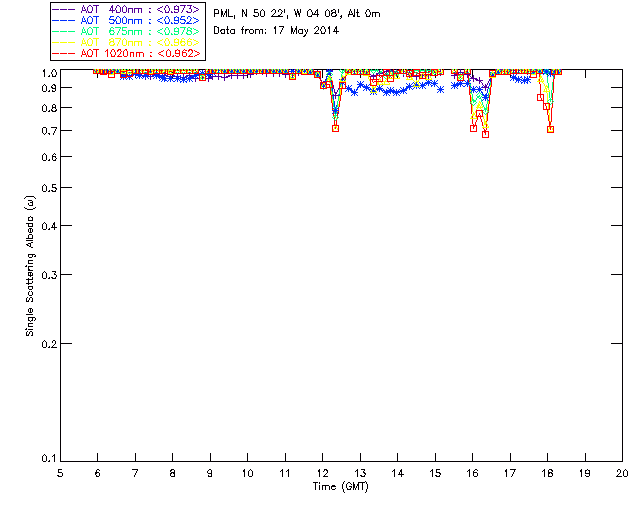Click the AOT 1020nm legend entry
The image size is (640, 512).
tap(126, 53)
